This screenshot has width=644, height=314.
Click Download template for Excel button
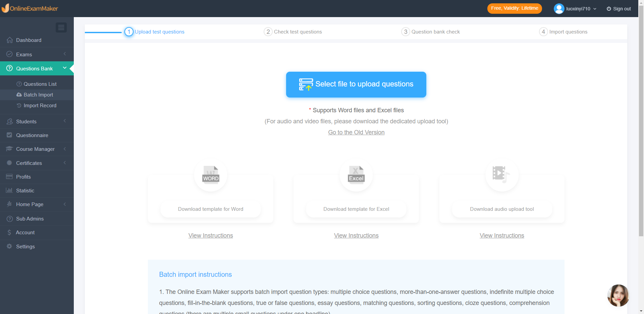356,209
